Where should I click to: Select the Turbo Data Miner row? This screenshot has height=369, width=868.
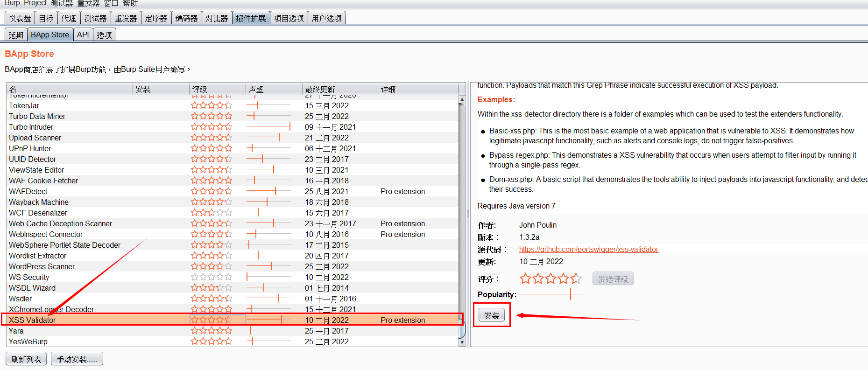point(233,116)
